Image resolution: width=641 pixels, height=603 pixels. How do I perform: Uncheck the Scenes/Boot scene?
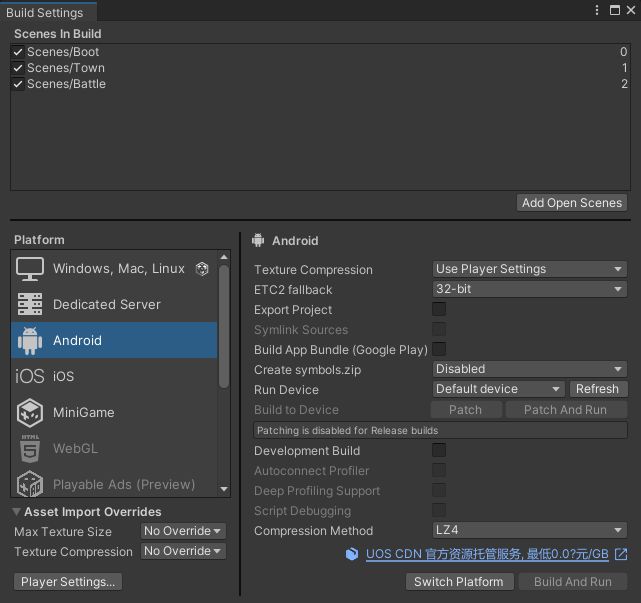click(x=18, y=52)
